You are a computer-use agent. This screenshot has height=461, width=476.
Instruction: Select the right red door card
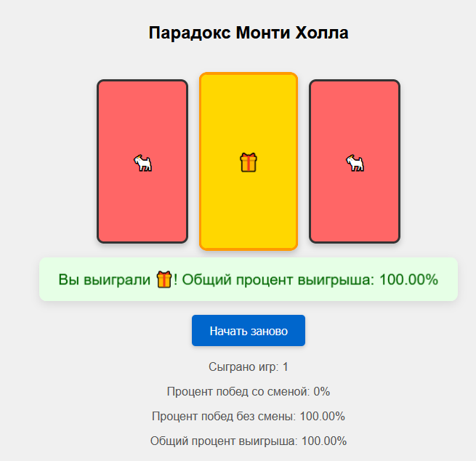[x=355, y=161]
